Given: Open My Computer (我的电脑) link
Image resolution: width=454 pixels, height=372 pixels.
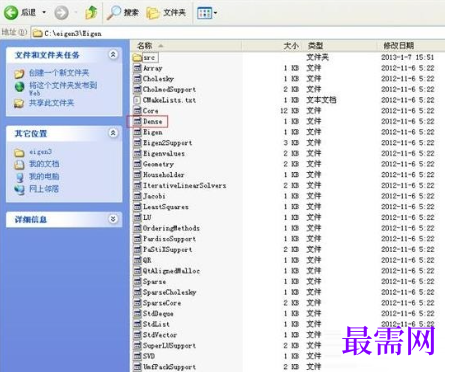Looking at the screenshot, I should (44, 176).
